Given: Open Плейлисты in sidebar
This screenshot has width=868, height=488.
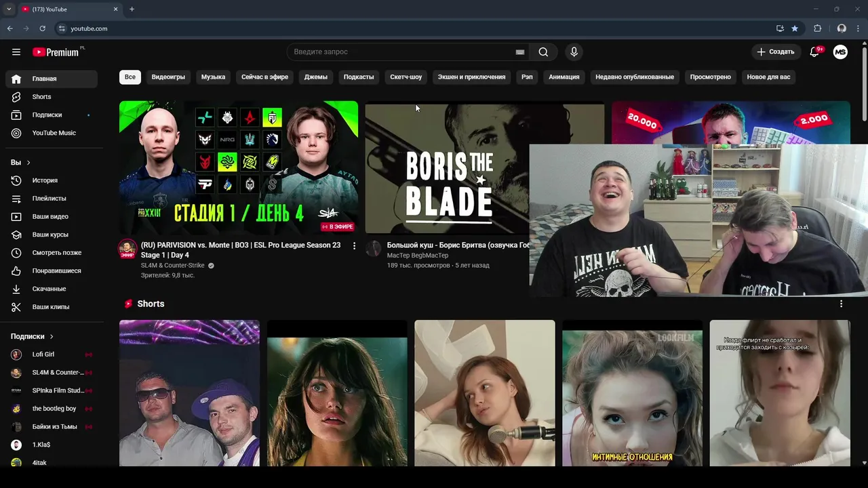Looking at the screenshot, I should click(52, 199).
